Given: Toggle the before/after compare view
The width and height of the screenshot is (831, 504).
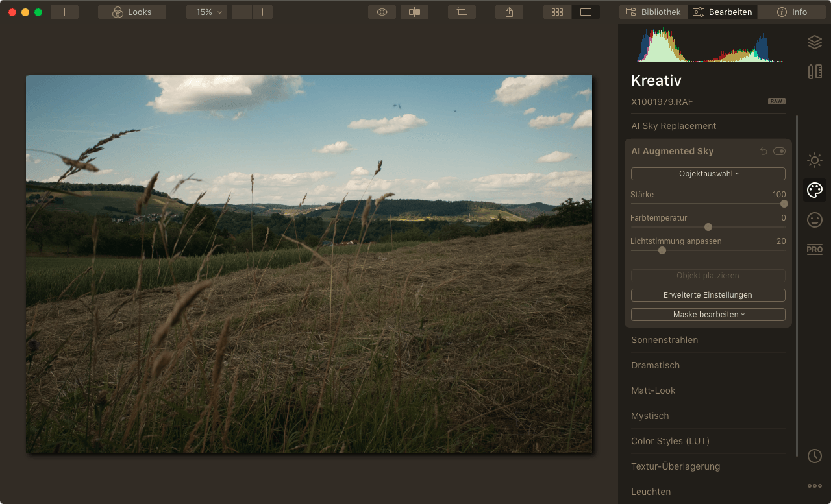Looking at the screenshot, I should tap(414, 12).
